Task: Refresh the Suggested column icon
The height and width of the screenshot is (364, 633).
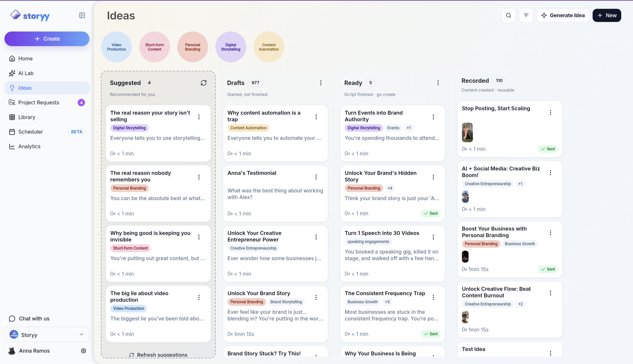Action: [x=204, y=83]
